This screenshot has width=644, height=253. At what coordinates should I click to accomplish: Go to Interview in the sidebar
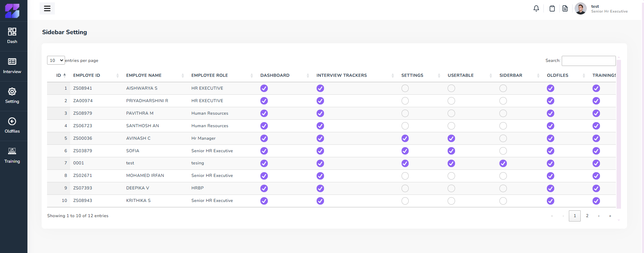[12, 66]
